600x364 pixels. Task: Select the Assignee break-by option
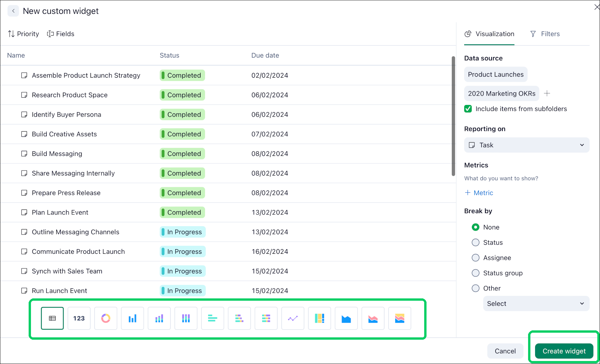tap(475, 257)
